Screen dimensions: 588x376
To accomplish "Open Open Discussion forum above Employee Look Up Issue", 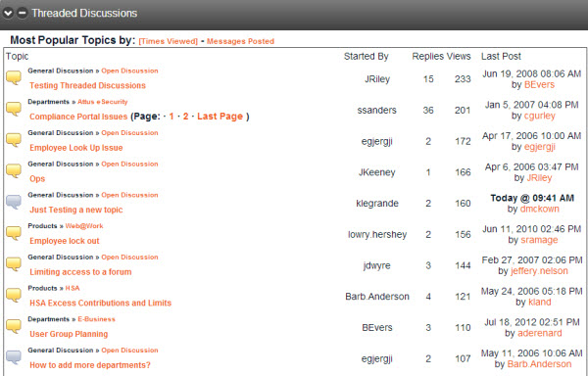I will (x=129, y=133).
